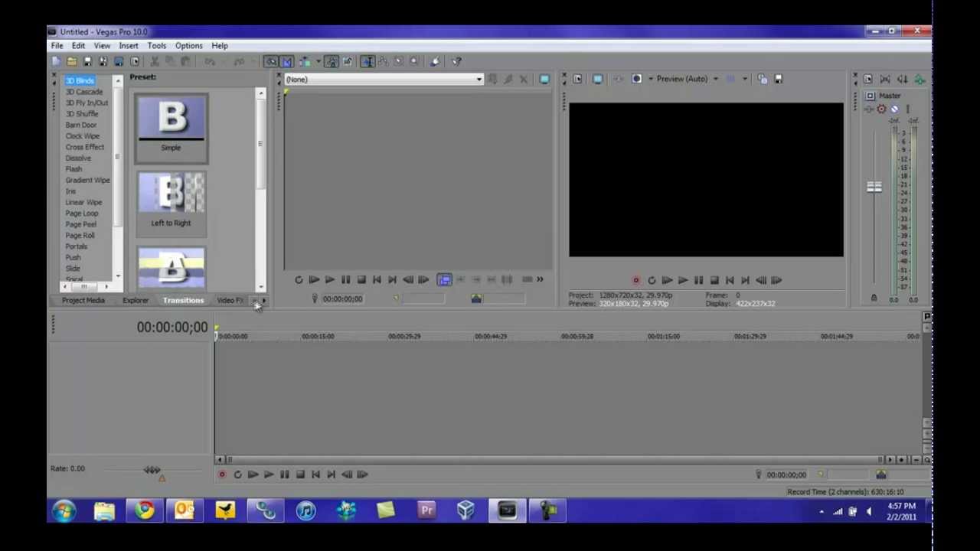Expand trimmer toolbar overflow chevron

(540, 280)
